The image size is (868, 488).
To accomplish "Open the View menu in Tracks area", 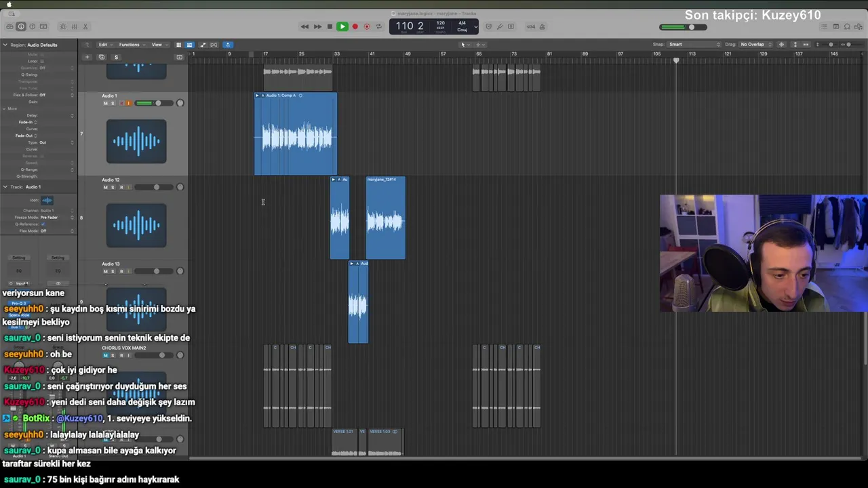I will (x=159, y=45).
